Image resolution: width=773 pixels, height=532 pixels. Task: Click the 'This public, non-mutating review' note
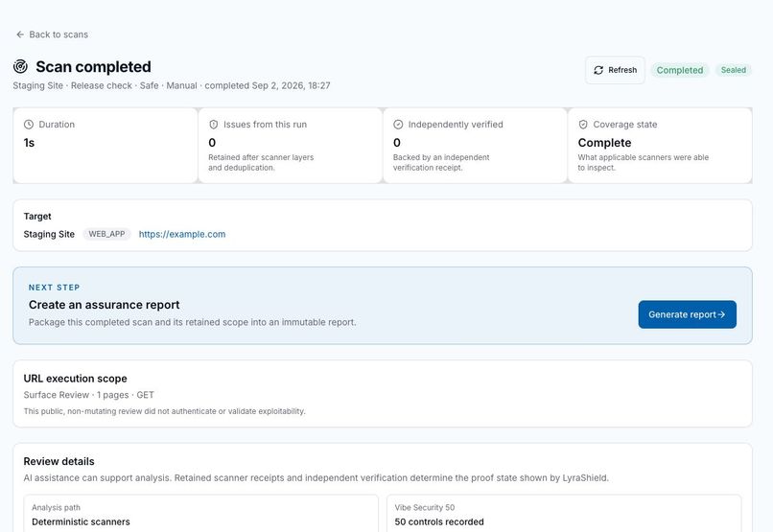(165, 411)
